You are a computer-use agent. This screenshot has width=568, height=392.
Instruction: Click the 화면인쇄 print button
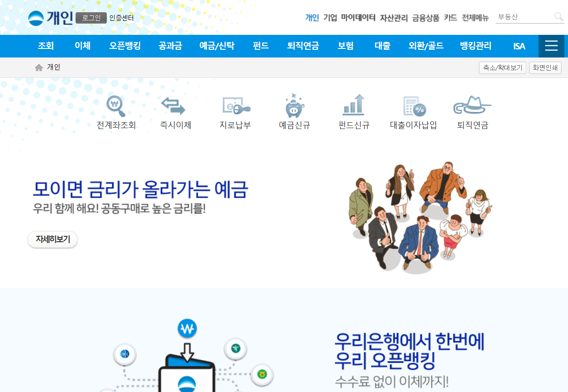pyautogui.click(x=545, y=67)
